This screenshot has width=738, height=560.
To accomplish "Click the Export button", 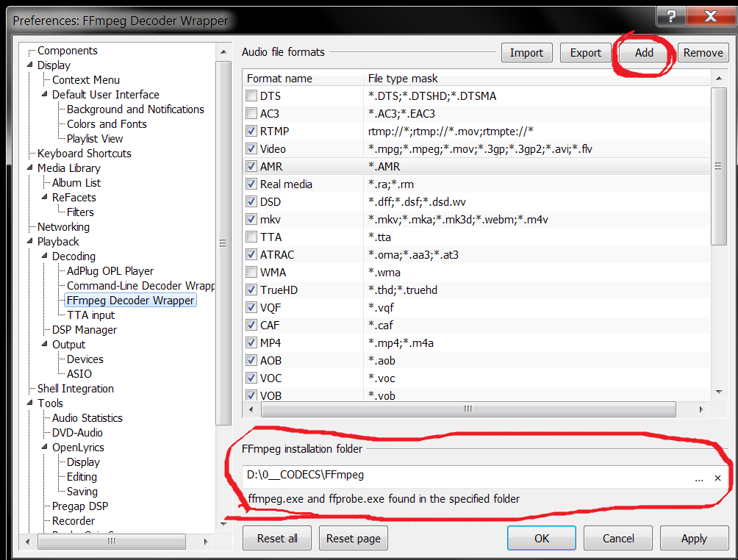I will [585, 53].
